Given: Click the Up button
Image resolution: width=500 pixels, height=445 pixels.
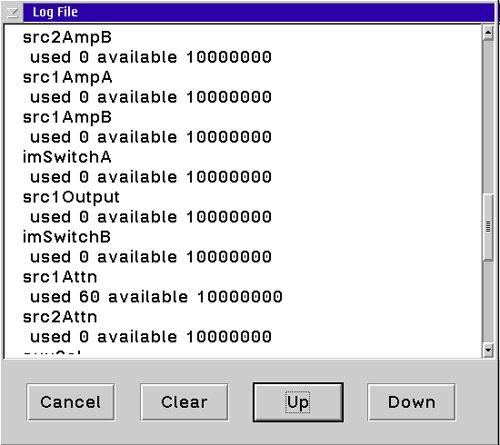Looking at the screenshot, I should (x=298, y=402).
